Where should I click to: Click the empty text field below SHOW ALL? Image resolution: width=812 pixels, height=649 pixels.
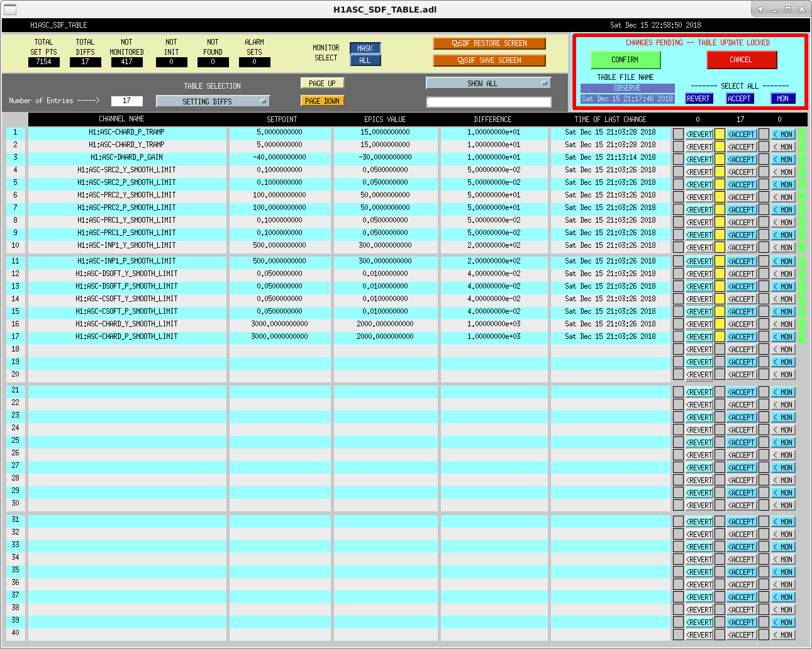point(489,101)
